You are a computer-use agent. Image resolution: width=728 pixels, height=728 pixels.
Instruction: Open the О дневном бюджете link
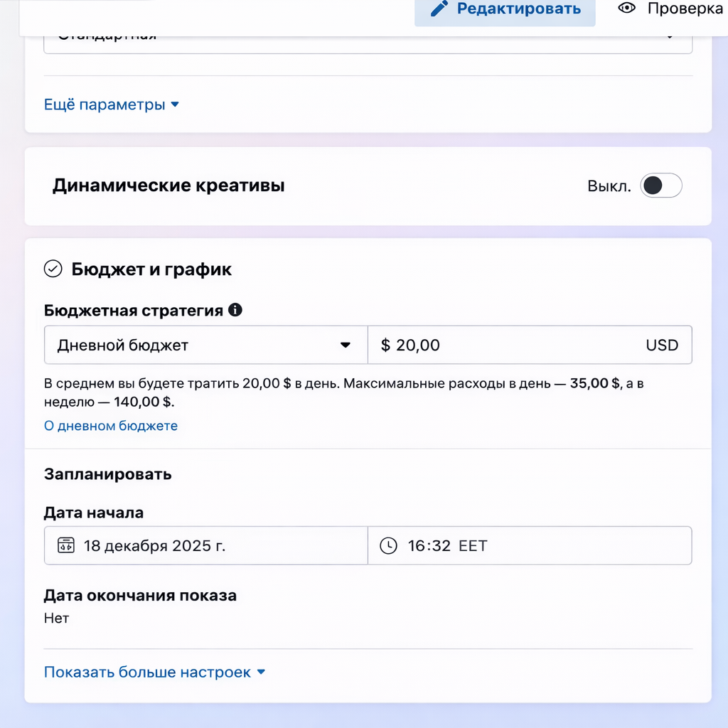click(x=111, y=425)
